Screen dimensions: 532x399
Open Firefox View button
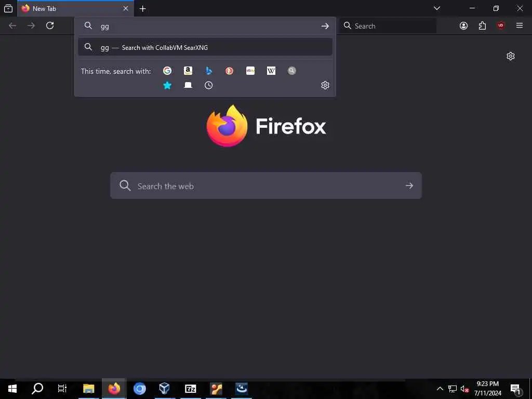click(x=8, y=8)
